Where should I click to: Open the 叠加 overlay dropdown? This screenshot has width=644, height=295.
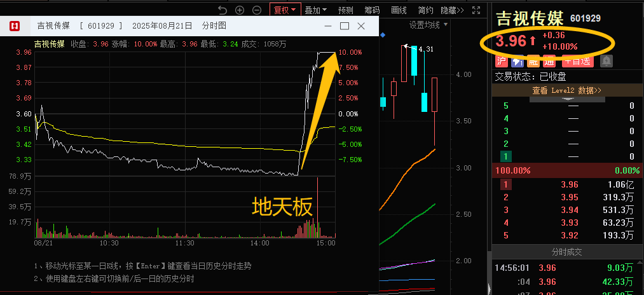pos(316,10)
